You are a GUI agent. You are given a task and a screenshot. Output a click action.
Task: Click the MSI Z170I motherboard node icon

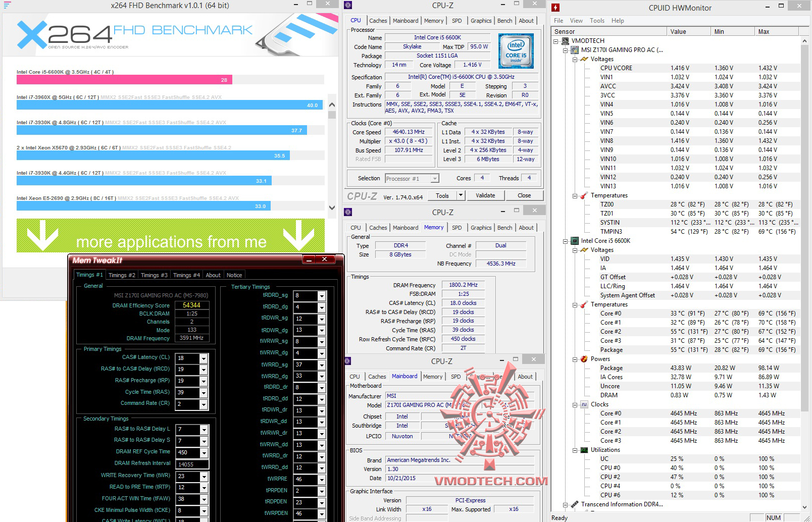tap(575, 50)
